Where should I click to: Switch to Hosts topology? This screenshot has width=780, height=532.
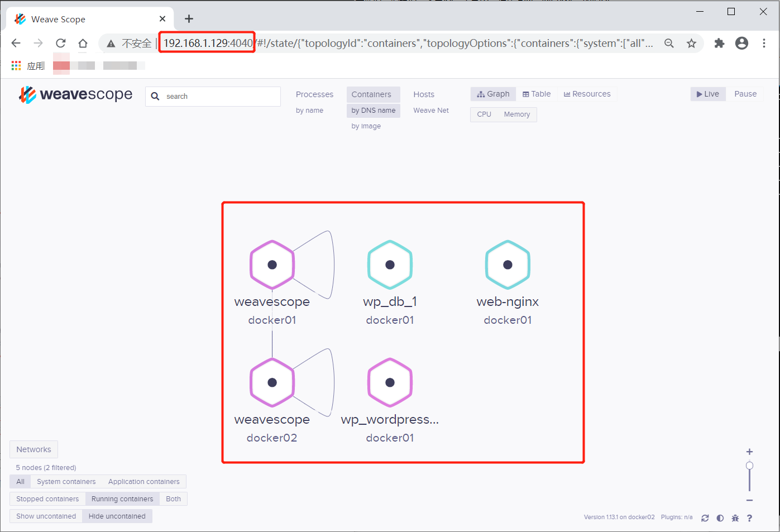[x=424, y=94]
